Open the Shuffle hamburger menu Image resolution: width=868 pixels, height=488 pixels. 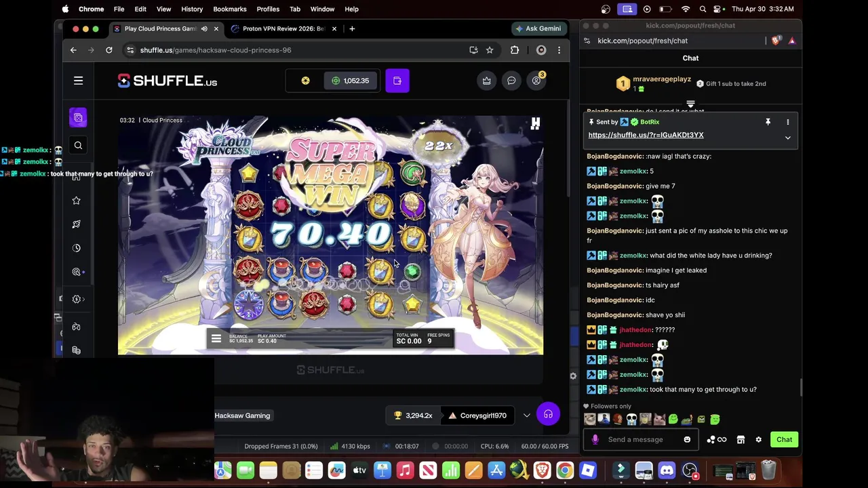pyautogui.click(x=78, y=81)
